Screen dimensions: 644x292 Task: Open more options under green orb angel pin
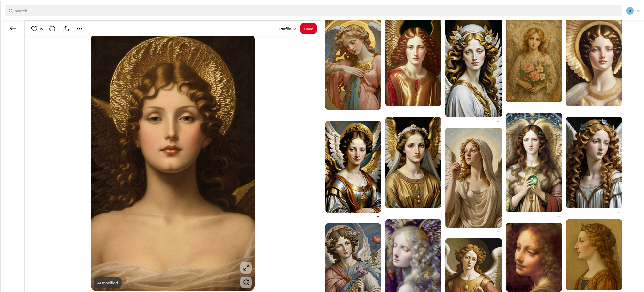(558, 216)
